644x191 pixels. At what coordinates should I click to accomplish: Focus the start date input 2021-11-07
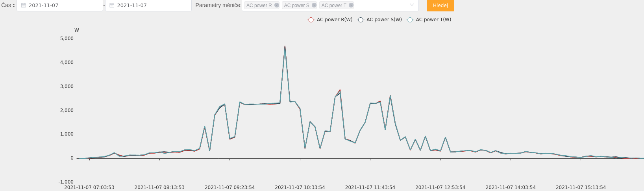click(x=60, y=6)
